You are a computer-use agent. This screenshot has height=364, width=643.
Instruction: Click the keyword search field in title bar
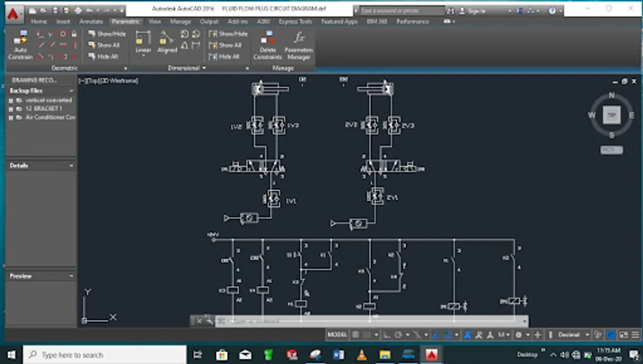tap(401, 11)
